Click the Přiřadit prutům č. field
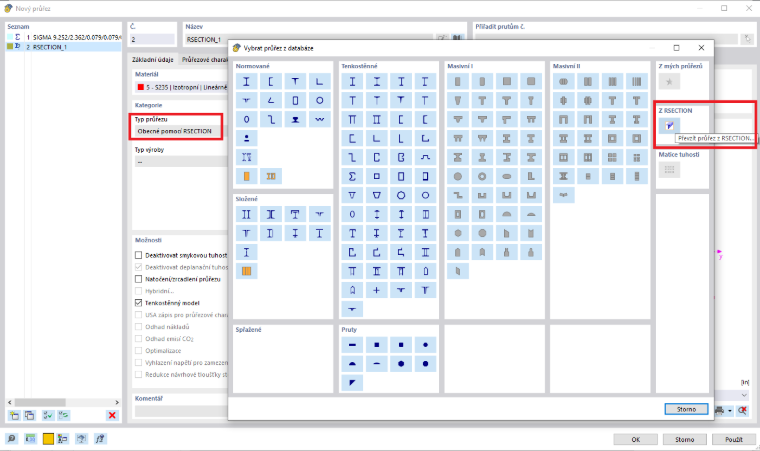This screenshot has height=451, width=760. tap(606, 39)
